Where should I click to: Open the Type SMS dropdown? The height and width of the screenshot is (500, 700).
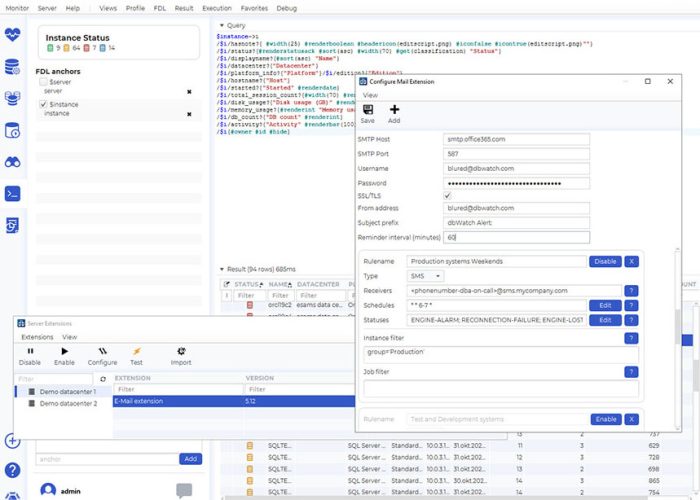tap(425, 276)
